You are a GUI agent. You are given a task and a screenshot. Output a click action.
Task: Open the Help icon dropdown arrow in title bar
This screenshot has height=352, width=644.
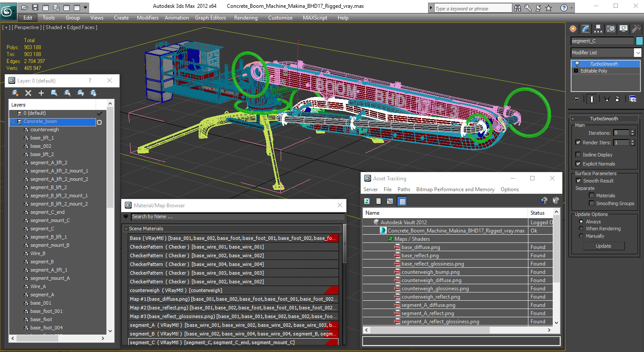click(571, 8)
